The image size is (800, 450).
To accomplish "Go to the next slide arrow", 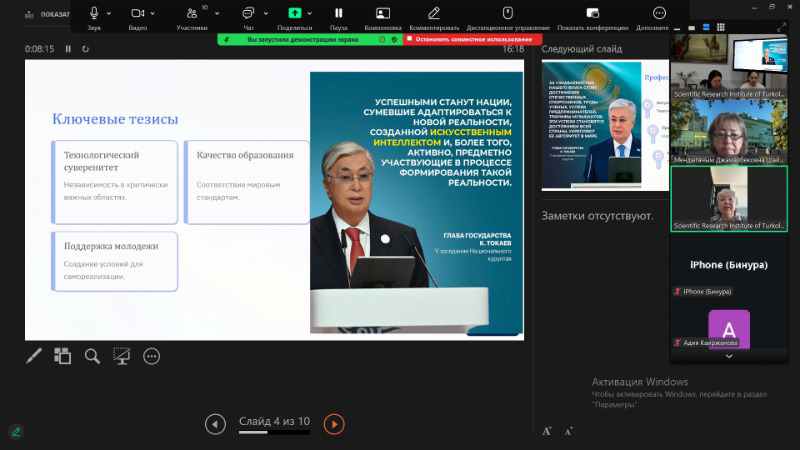I will [x=334, y=424].
